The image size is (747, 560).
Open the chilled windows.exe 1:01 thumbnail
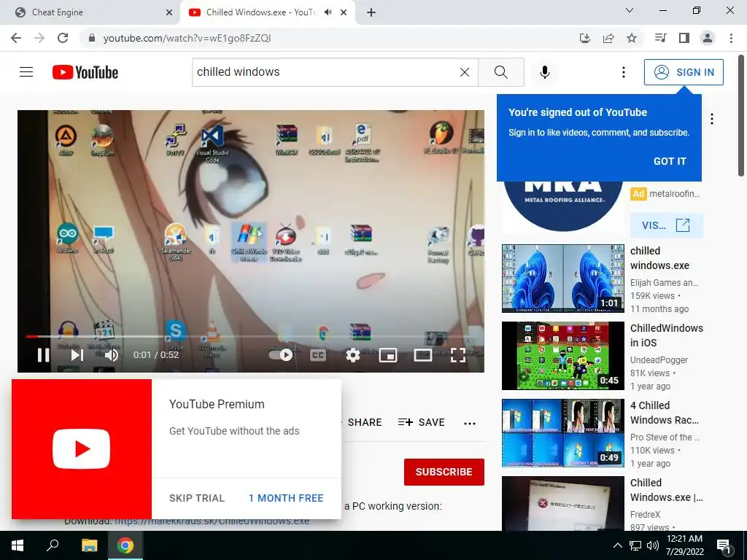tap(563, 278)
